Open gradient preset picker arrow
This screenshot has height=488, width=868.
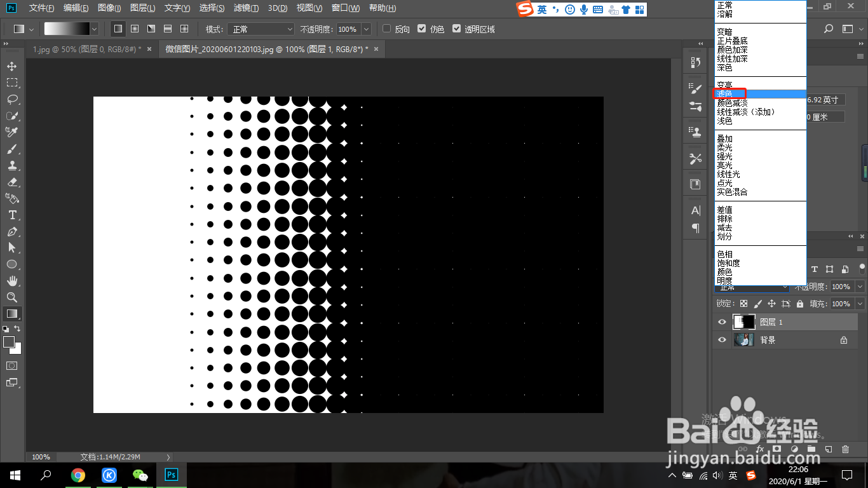pyautogui.click(x=95, y=29)
